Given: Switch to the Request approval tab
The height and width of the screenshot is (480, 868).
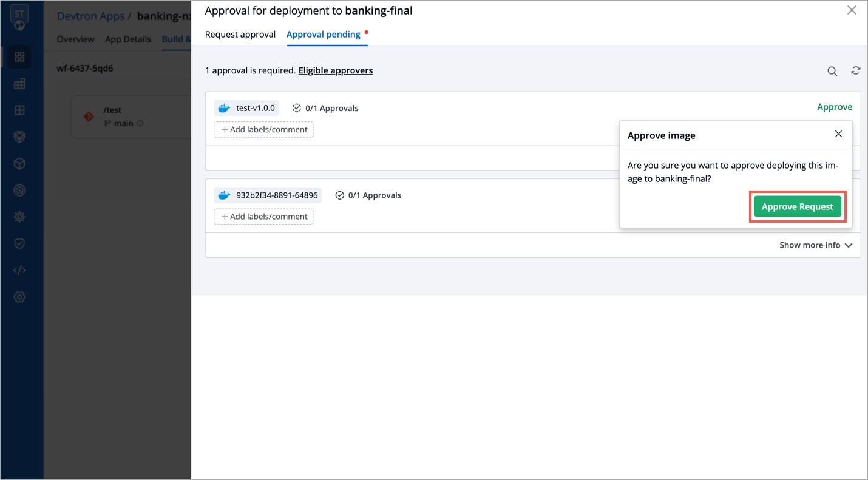Looking at the screenshot, I should (240, 35).
